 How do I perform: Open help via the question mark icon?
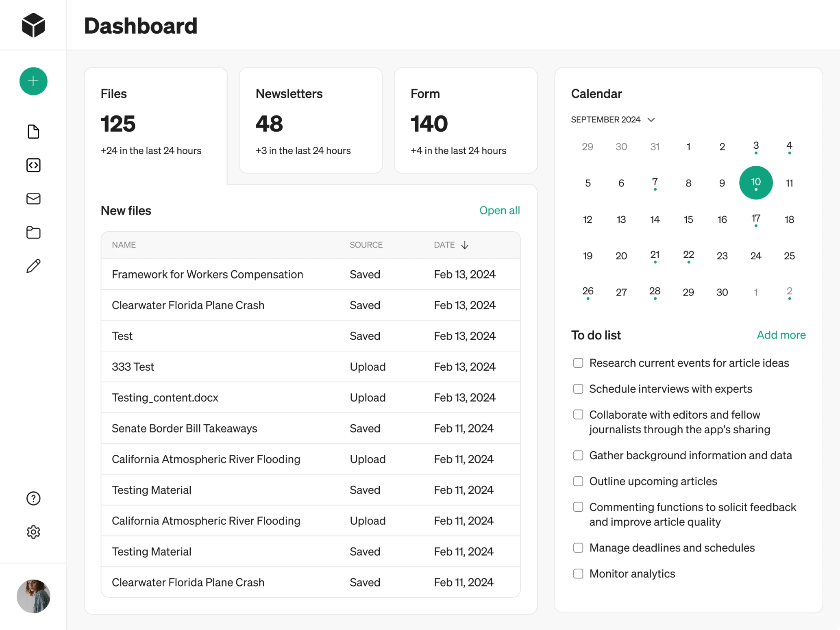click(x=33, y=498)
